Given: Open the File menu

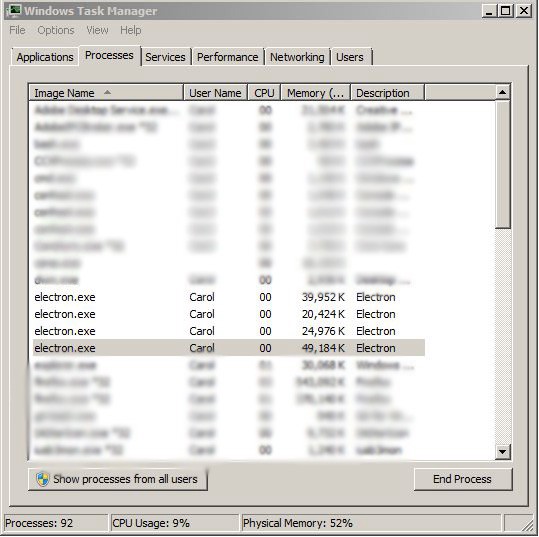Looking at the screenshot, I should pyautogui.click(x=17, y=30).
